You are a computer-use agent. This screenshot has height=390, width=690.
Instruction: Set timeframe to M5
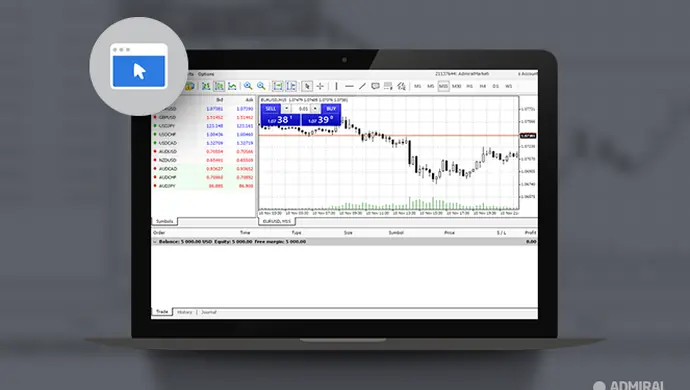pos(430,86)
